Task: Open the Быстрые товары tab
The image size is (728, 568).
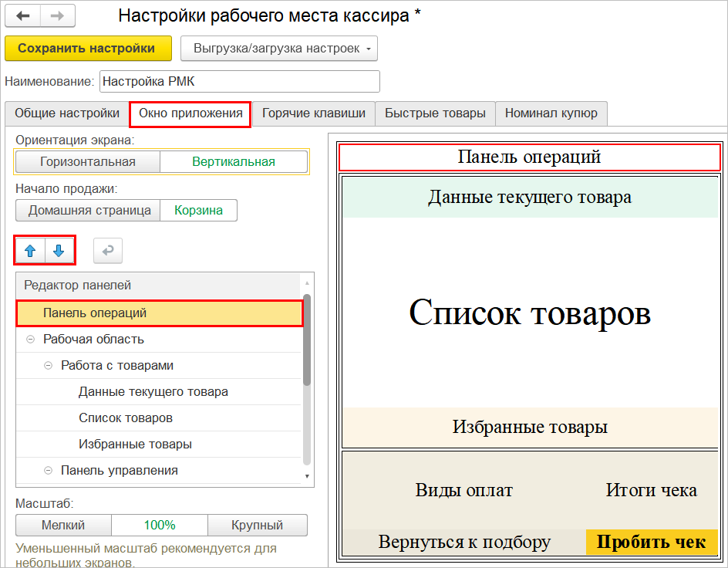Action: (435, 113)
